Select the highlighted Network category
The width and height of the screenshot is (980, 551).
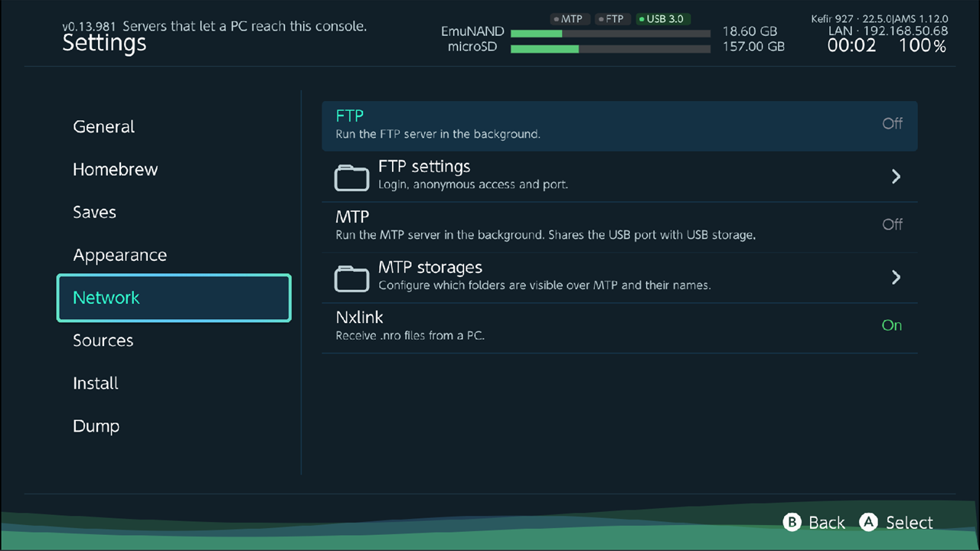174,298
